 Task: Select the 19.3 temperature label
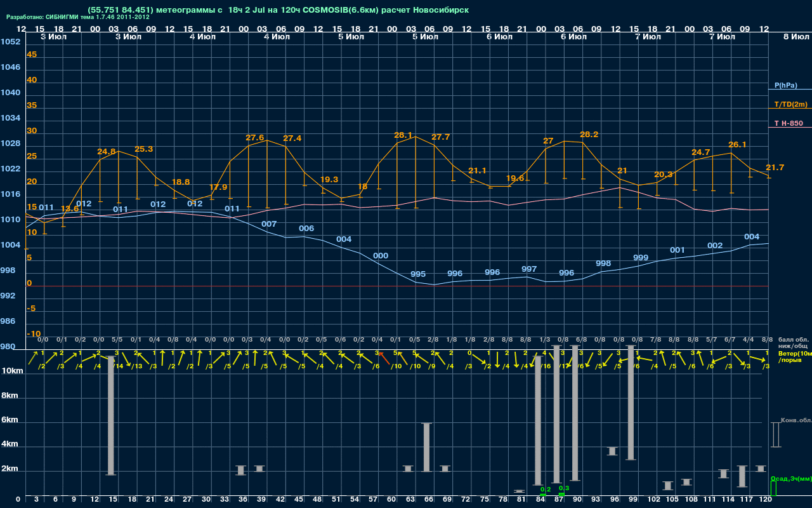point(329,179)
